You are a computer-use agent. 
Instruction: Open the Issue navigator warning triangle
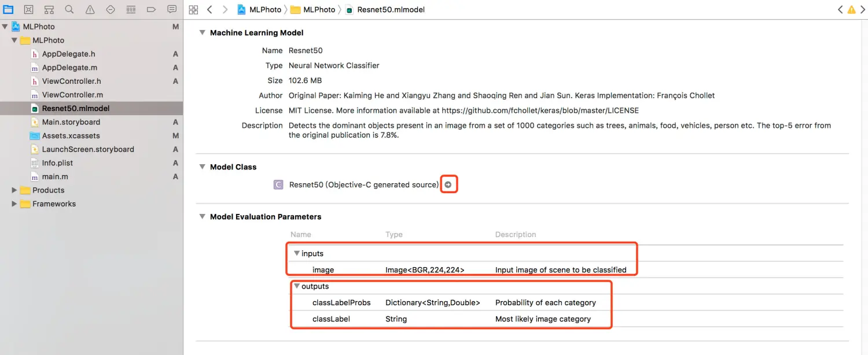[x=90, y=9]
